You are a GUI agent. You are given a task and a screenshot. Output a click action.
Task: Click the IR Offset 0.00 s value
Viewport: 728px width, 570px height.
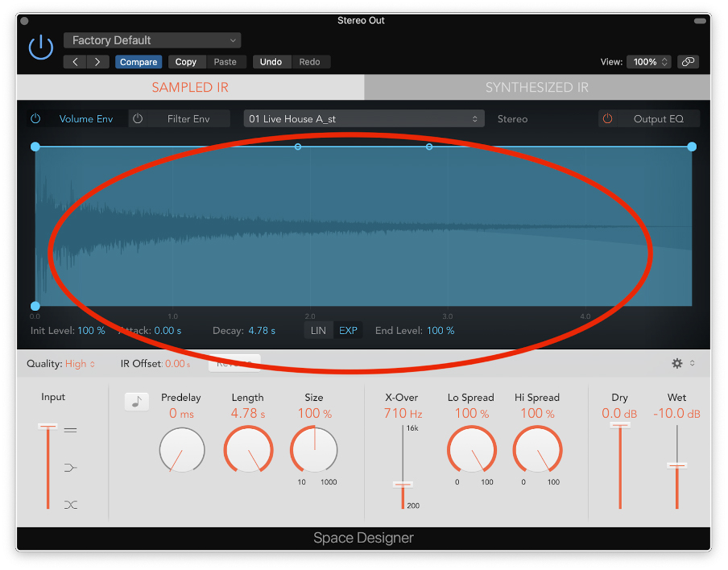click(x=178, y=363)
